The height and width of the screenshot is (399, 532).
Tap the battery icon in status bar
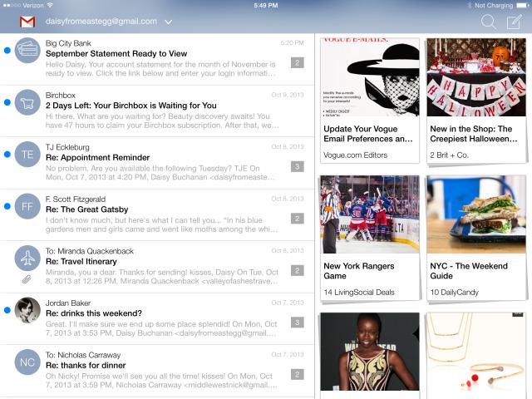pos(523,6)
